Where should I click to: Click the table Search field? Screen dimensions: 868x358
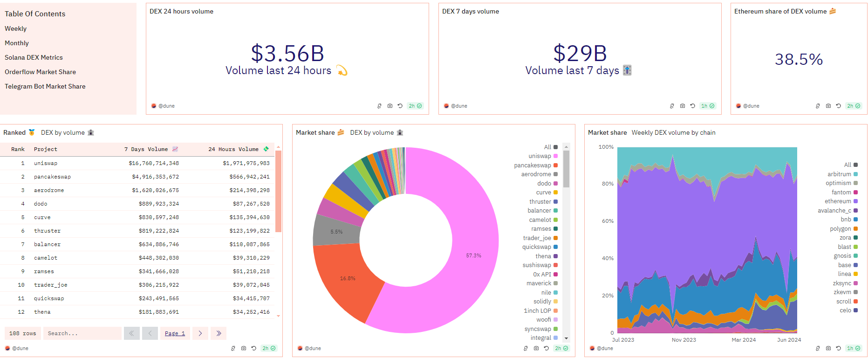pyautogui.click(x=82, y=333)
